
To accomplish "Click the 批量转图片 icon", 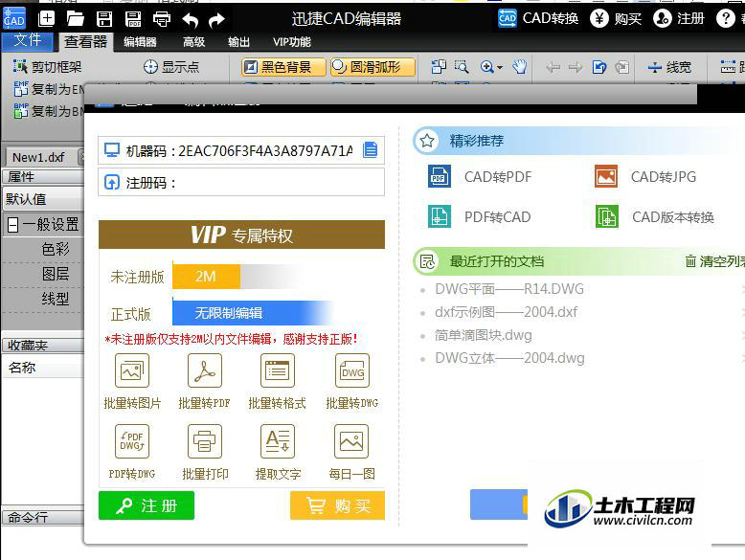I will [x=132, y=370].
